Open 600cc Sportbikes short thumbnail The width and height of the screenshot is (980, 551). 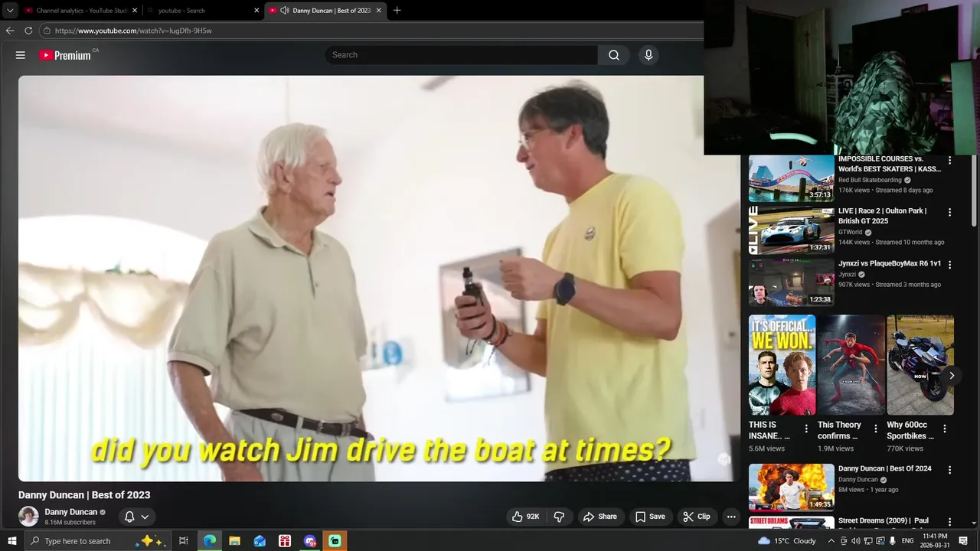pos(920,365)
